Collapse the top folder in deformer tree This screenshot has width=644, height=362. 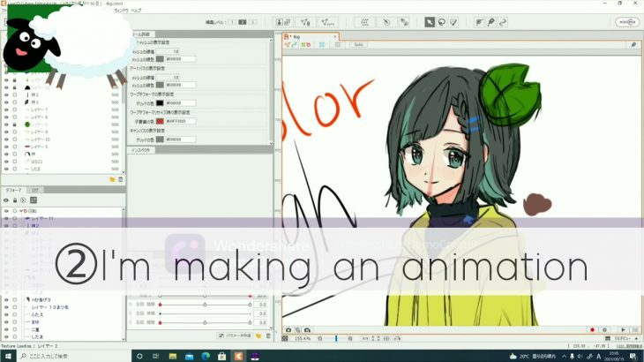21,211
